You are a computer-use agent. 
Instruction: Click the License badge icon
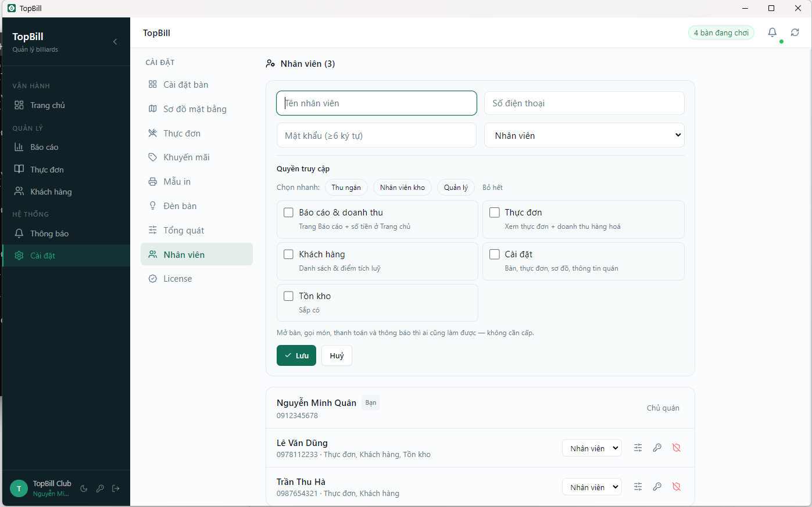coord(153,279)
